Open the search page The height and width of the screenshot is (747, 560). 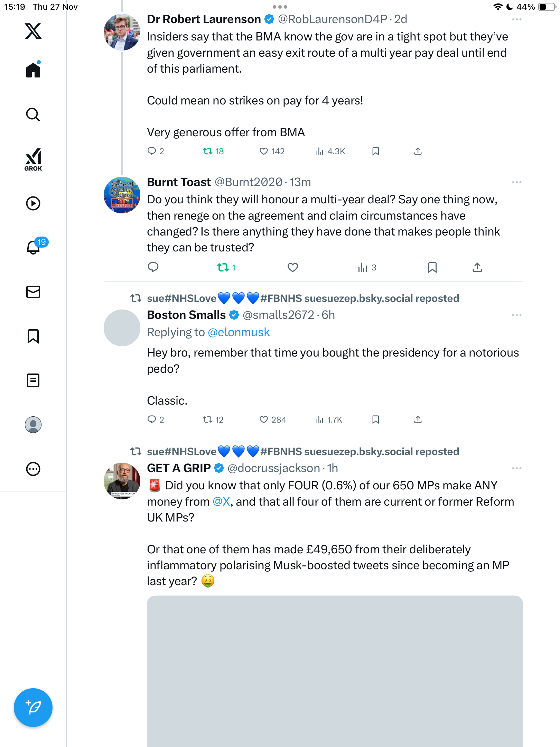[33, 115]
